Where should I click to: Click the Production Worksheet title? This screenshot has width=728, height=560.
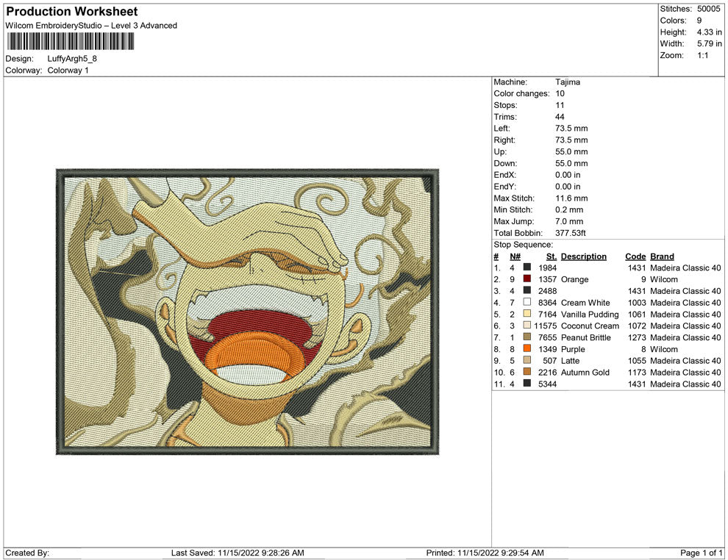[72, 12]
